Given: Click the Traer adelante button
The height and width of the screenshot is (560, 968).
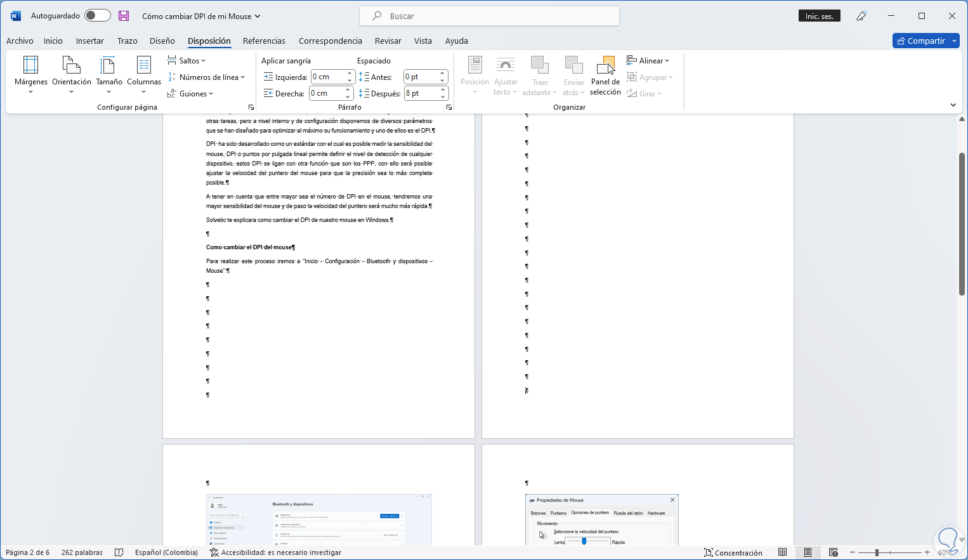Looking at the screenshot, I should [x=540, y=75].
